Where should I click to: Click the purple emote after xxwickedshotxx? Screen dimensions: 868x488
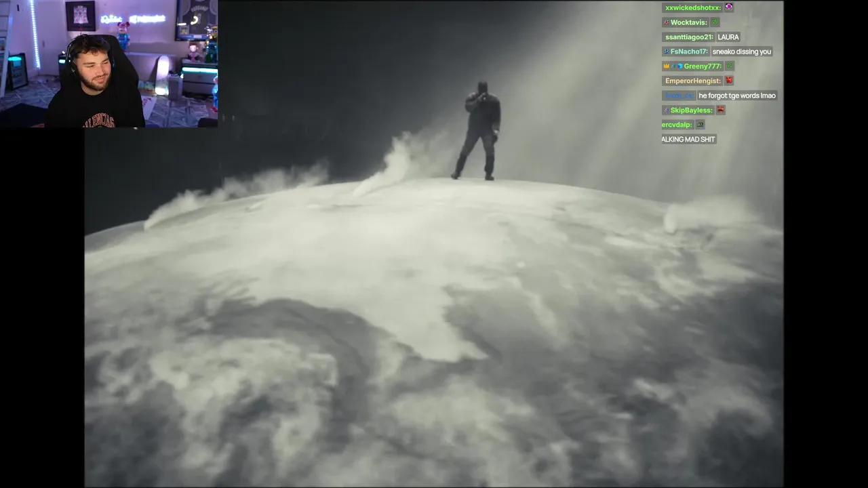729,7
